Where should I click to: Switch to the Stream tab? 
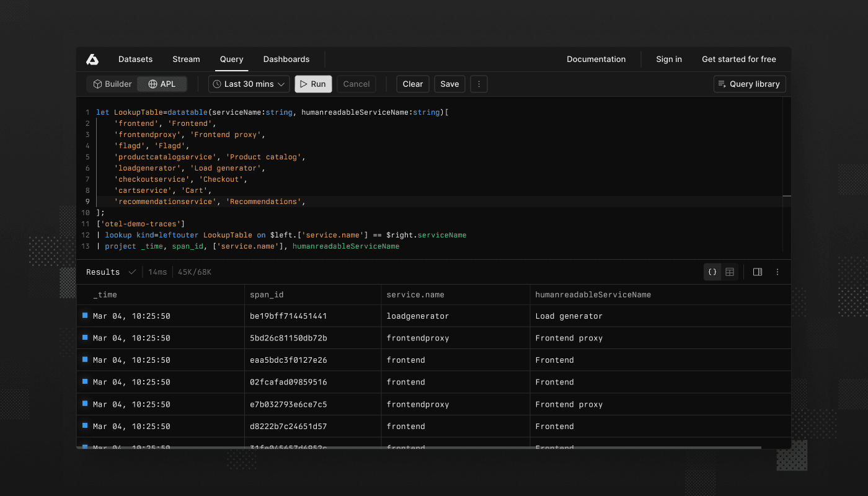tap(186, 59)
